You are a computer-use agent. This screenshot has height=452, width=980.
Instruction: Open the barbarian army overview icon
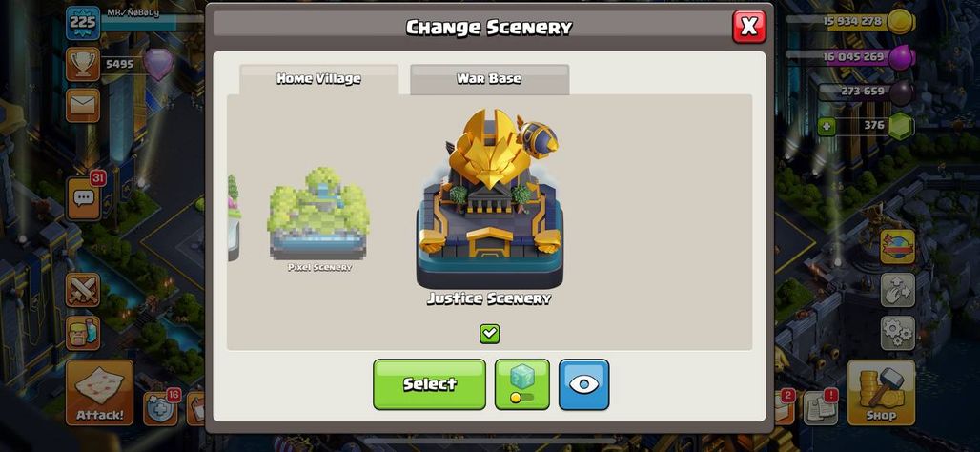pos(83,333)
